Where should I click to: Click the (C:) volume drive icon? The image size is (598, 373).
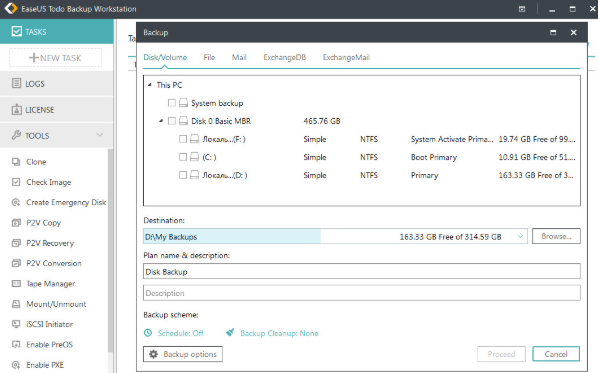pyautogui.click(x=195, y=157)
